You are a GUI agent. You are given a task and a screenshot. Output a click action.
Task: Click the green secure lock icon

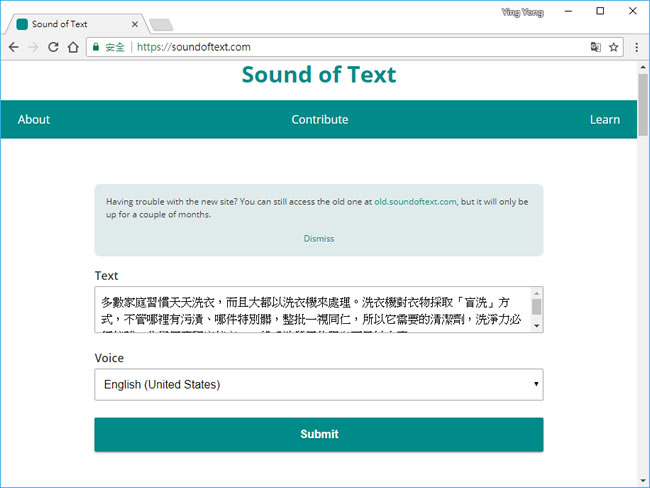[x=96, y=47]
